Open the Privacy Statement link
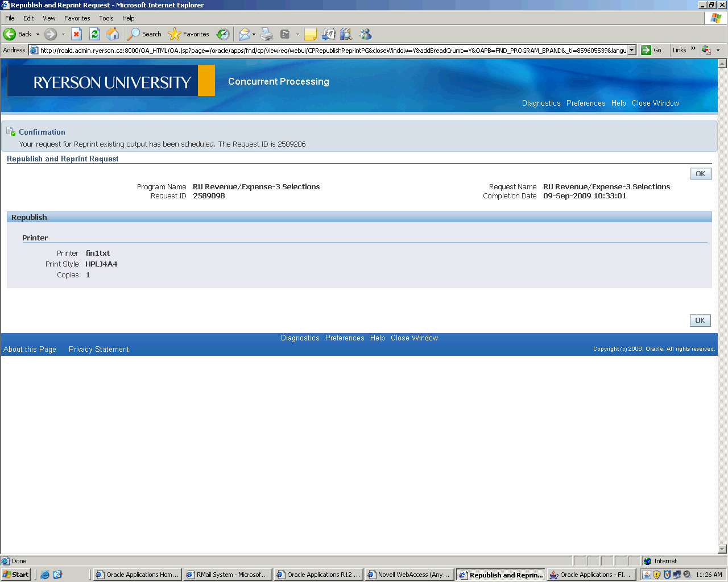The image size is (728, 582). click(98, 350)
